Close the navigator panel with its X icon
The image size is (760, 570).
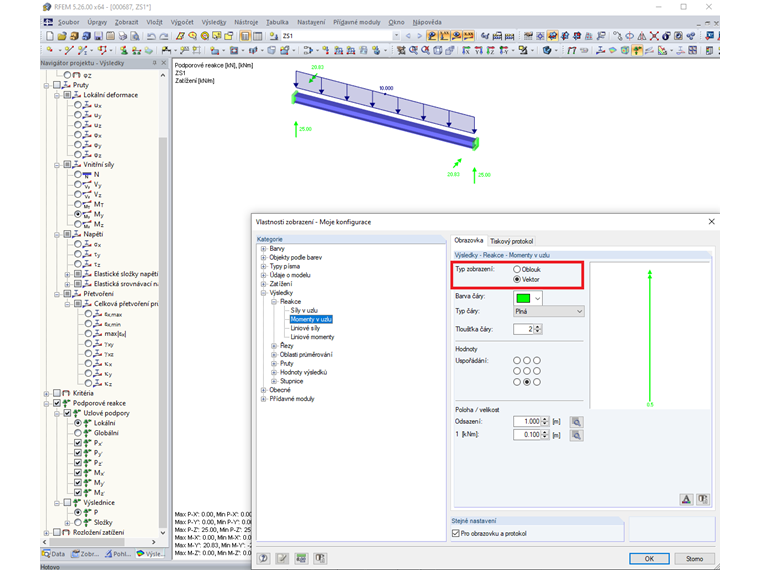pos(163,63)
